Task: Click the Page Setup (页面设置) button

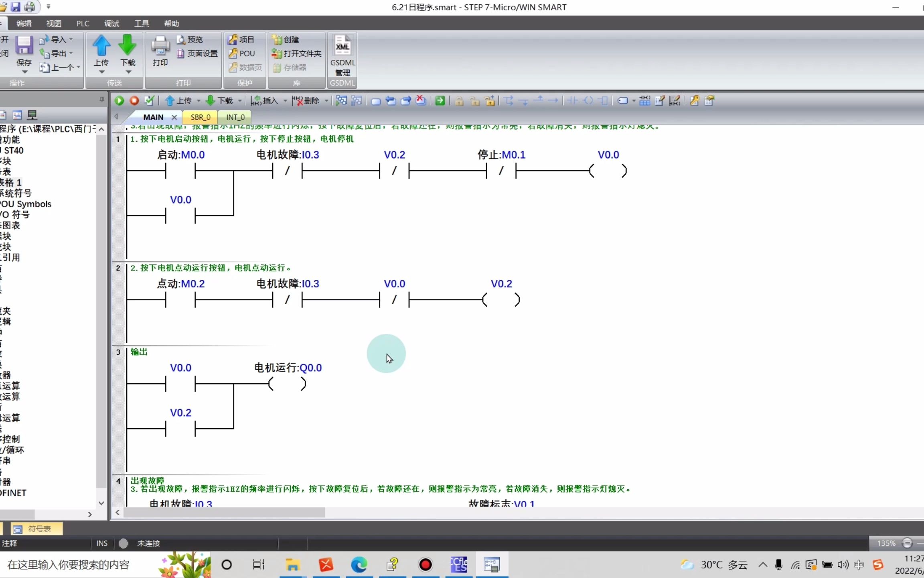Action: click(198, 53)
